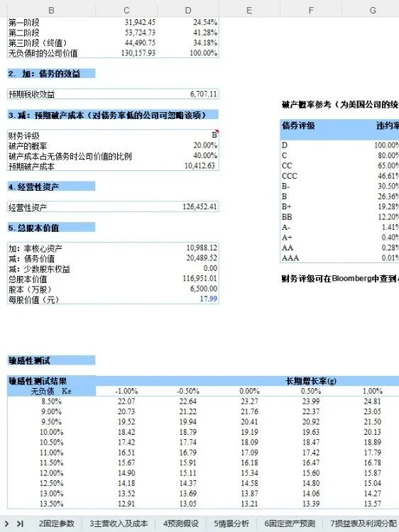Click sensitivity cell with value 13.57
Screen dimensions: 399x532
tap(372, 504)
